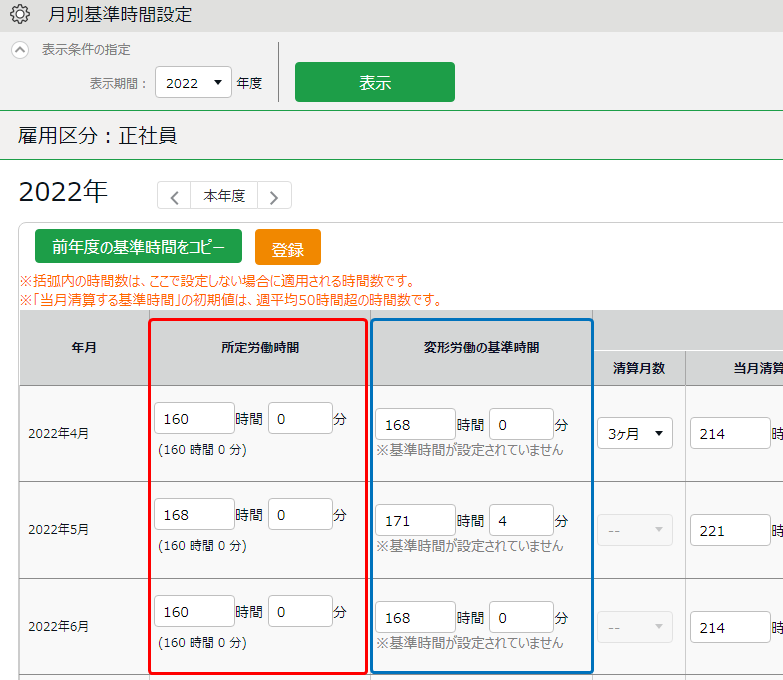Click disabled 清算月数 dropdown for 2022年5月
Viewport: 783px width, 680px height.
(x=635, y=530)
